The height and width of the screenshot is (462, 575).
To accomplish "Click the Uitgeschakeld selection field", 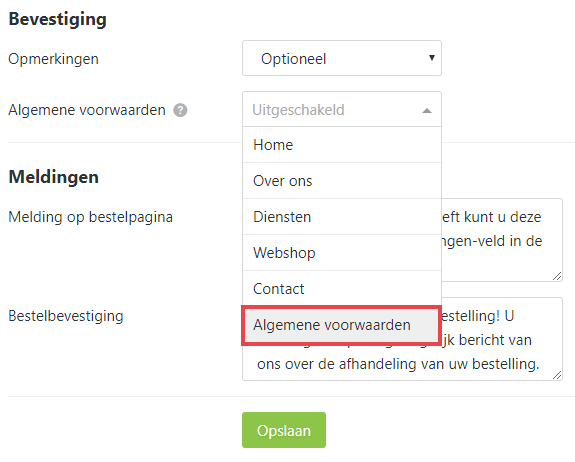I will point(342,109).
